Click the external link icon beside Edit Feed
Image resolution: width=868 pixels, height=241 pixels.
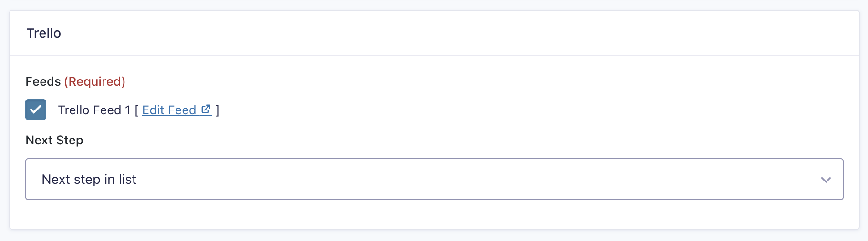[x=206, y=110]
